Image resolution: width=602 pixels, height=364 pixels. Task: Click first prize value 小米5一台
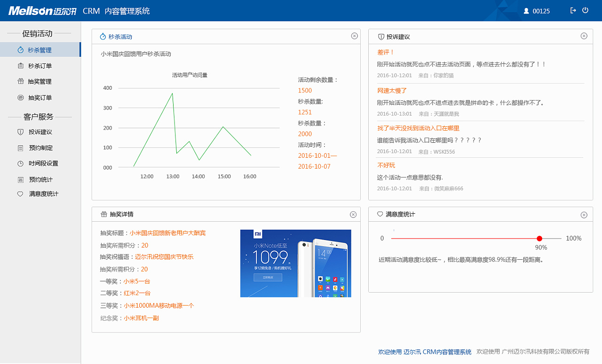(137, 281)
